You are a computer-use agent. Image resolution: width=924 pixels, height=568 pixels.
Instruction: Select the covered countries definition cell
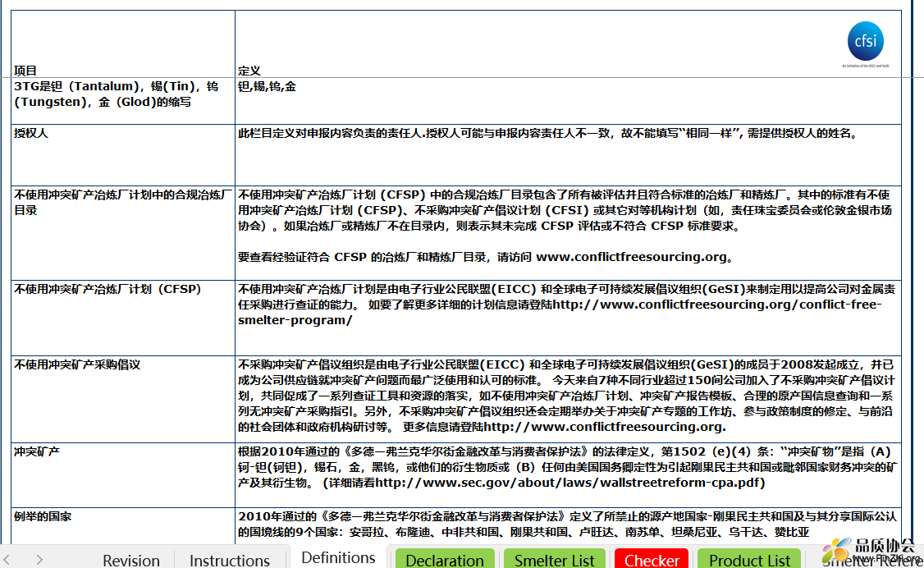point(568,526)
